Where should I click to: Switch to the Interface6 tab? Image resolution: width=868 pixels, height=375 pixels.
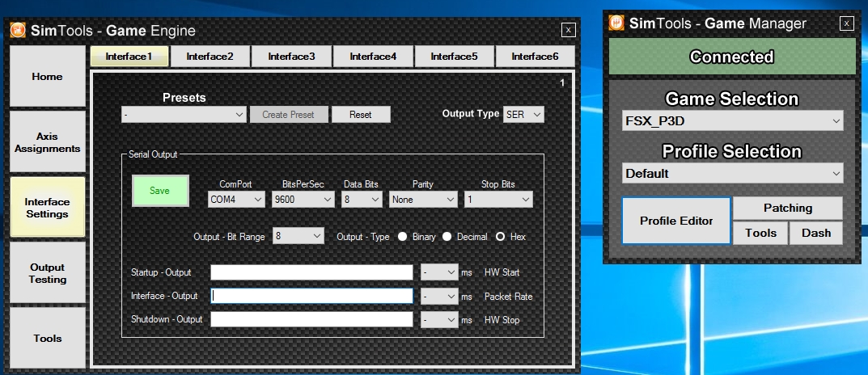[x=535, y=56]
